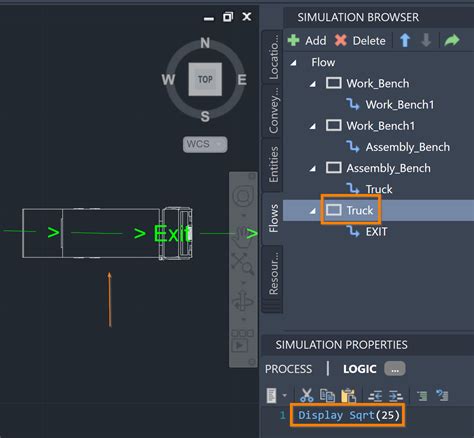
Task: Select the Work_Bench location in the tree
Action: coord(377,83)
